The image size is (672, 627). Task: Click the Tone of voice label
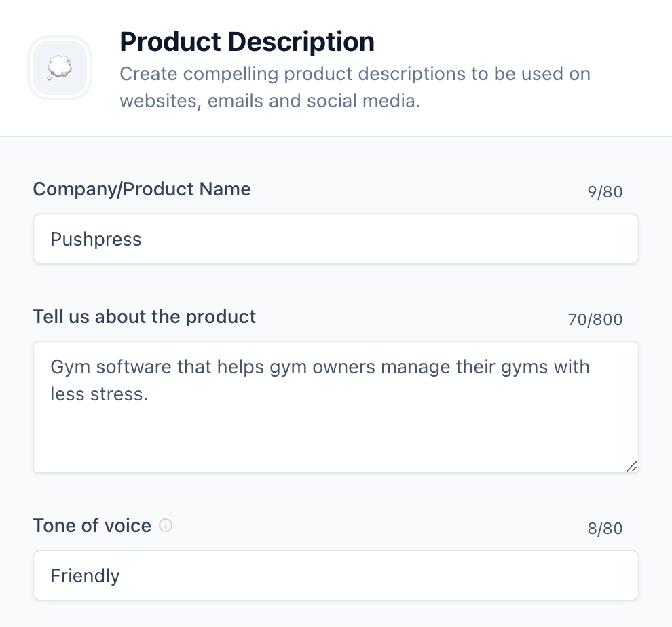click(x=92, y=526)
